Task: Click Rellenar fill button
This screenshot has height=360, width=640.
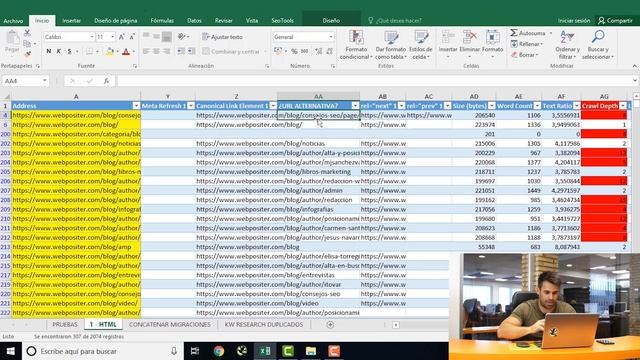Action: tap(527, 44)
